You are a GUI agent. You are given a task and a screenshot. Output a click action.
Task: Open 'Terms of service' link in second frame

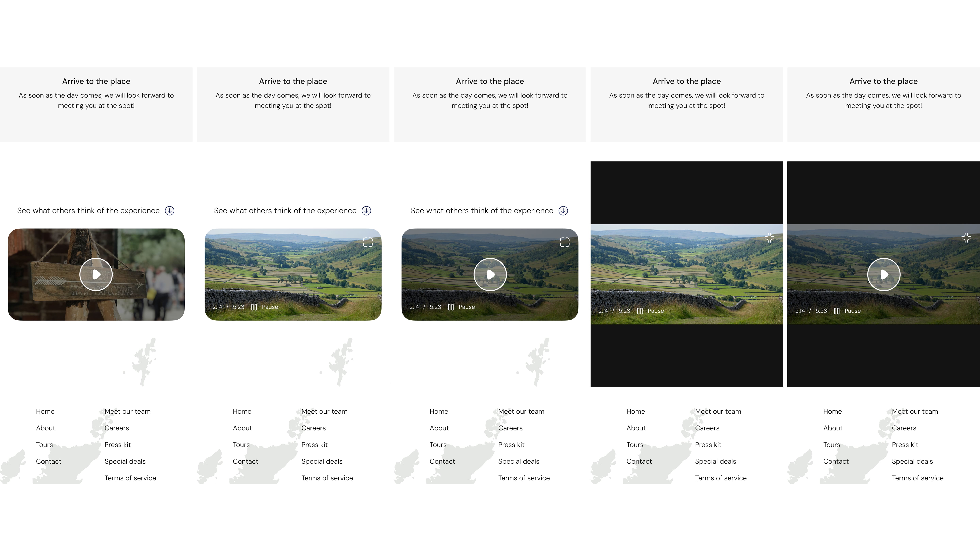[x=327, y=478]
